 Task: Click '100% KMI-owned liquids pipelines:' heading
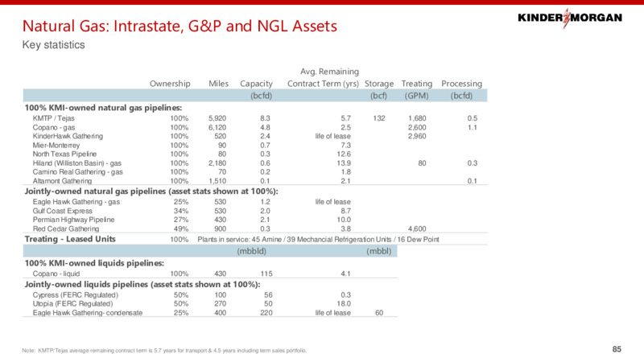click(x=94, y=263)
